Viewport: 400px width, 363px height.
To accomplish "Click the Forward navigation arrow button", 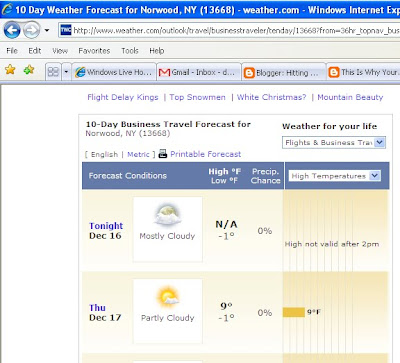I will tap(32, 30).
